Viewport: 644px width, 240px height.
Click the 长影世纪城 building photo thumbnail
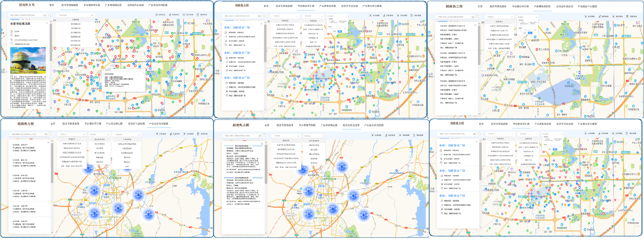[x=28, y=60]
